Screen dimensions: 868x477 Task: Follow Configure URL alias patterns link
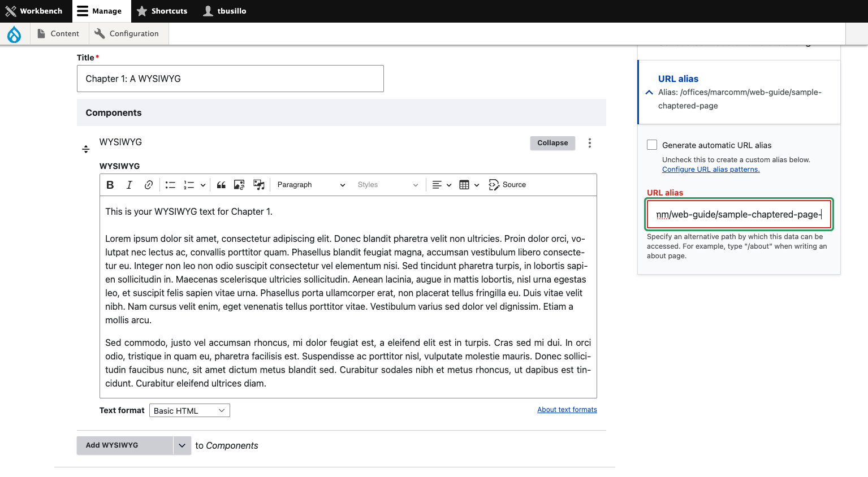(x=711, y=170)
